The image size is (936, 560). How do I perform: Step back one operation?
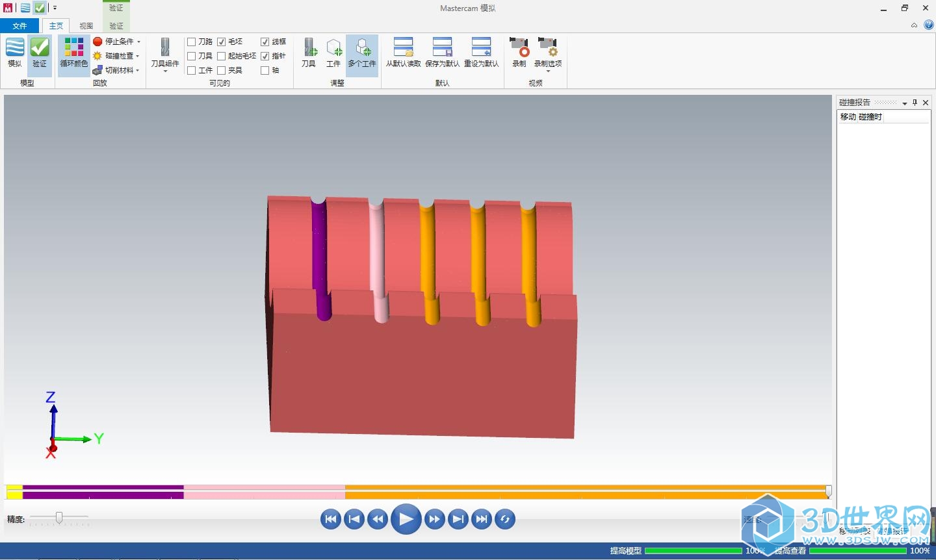point(354,519)
